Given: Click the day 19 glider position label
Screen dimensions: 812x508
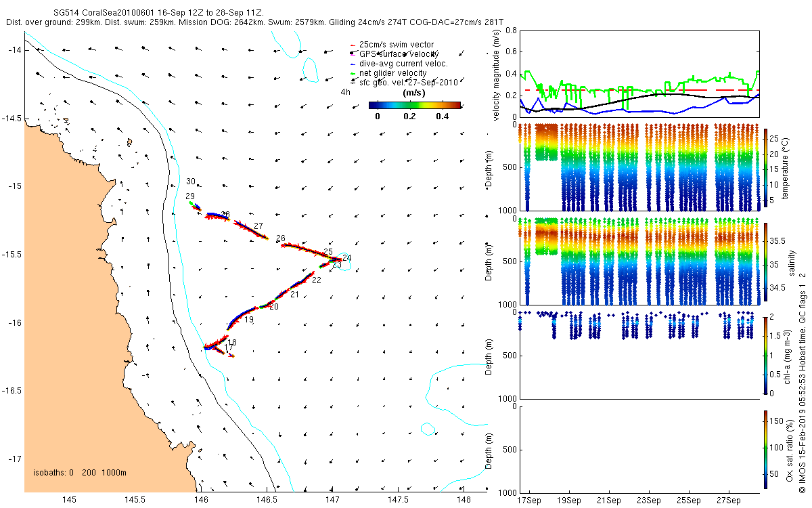Looking at the screenshot, I should pos(249,320).
